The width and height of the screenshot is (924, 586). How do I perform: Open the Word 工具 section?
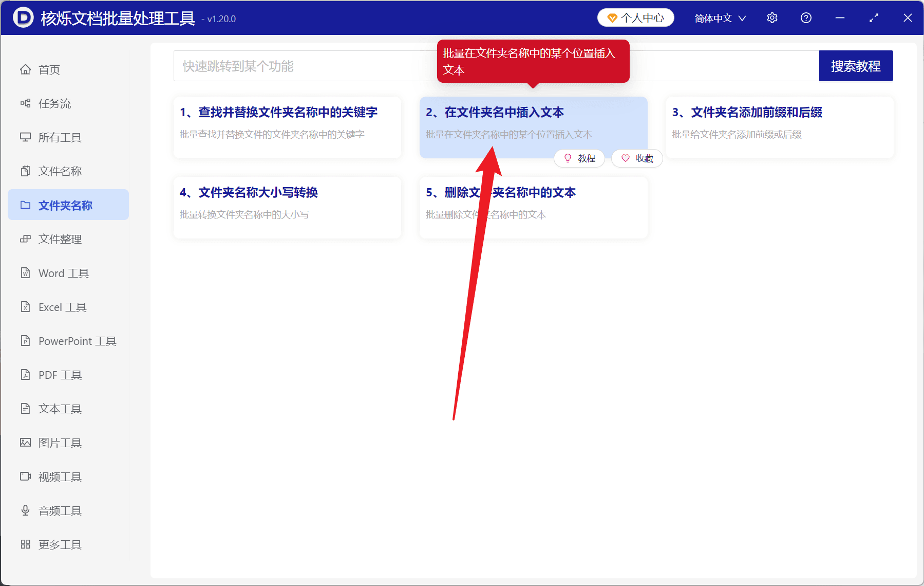pyautogui.click(x=63, y=273)
